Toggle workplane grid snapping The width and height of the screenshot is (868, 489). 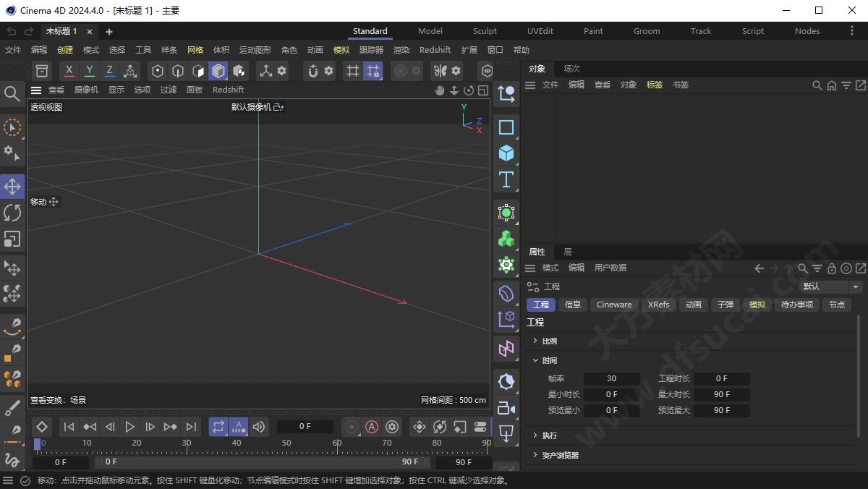[373, 71]
